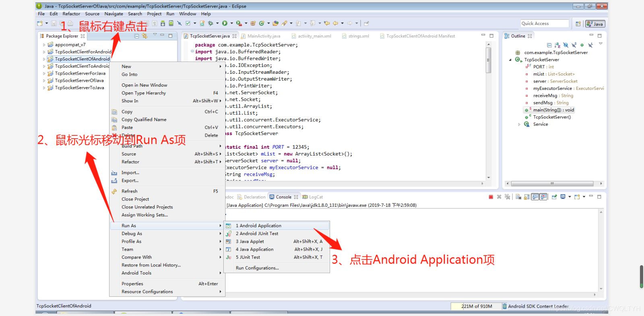Maximize the editor area icon
644x316 pixels.
[x=491, y=35]
